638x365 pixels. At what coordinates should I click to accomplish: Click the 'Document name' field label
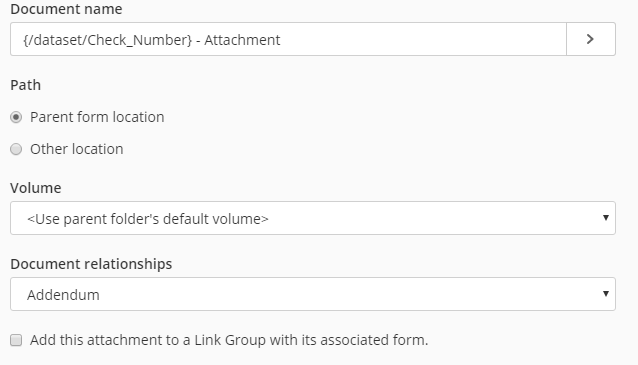pos(66,9)
